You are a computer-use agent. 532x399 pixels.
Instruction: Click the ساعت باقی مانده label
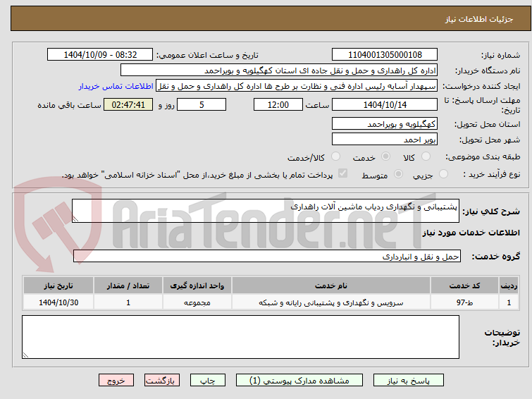(69, 105)
